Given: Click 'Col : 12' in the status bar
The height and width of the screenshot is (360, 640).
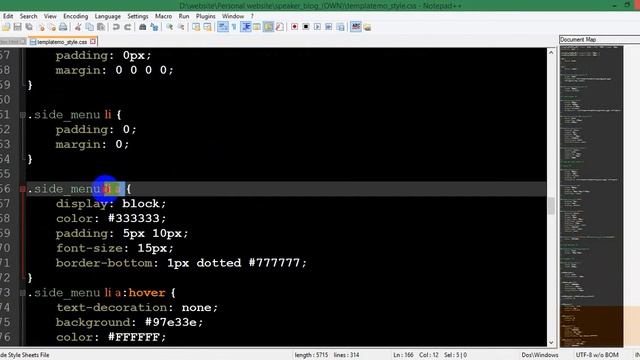Looking at the screenshot, I should click(x=429, y=355).
